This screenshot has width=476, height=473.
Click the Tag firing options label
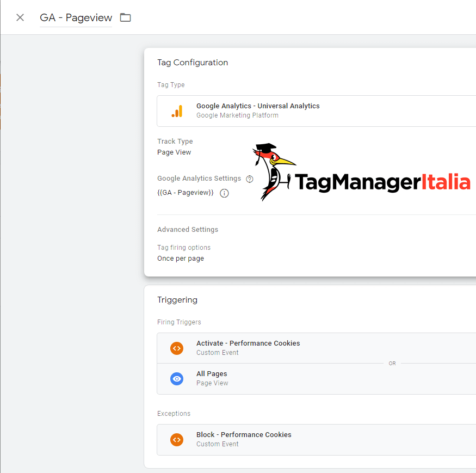pos(184,248)
